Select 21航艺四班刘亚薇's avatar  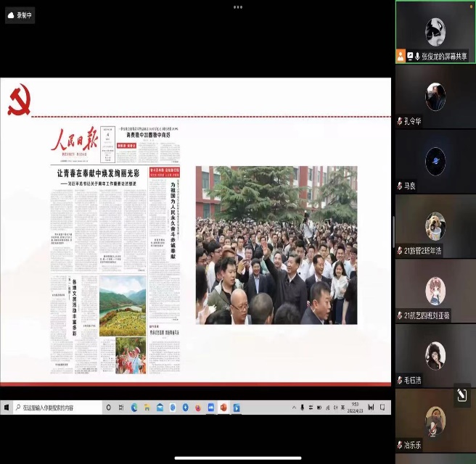click(435, 291)
